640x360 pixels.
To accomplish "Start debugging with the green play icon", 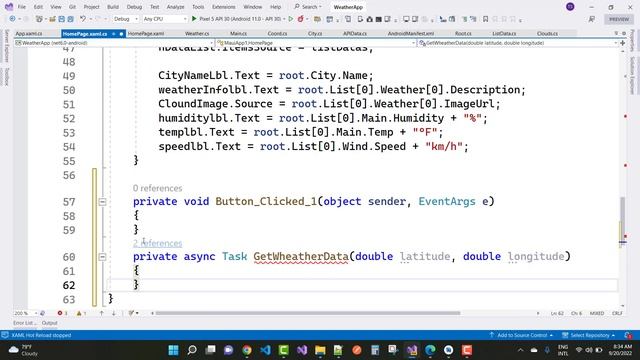I will coord(194,19).
